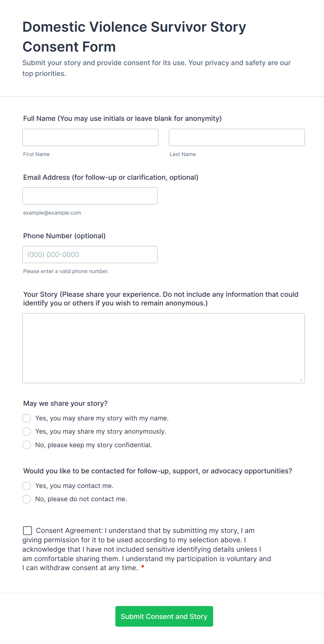Click the Email Address question label
This screenshot has height=644, width=324.
tap(111, 177)
